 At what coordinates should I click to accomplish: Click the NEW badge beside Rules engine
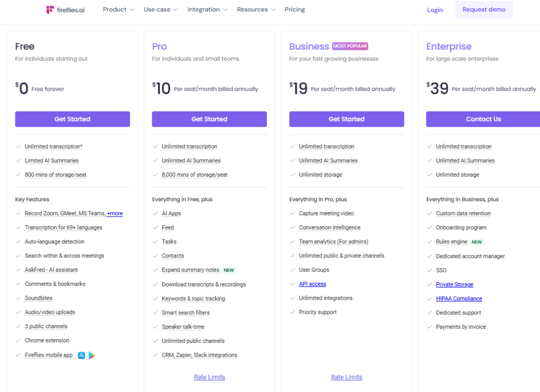[x=477, y=242]
